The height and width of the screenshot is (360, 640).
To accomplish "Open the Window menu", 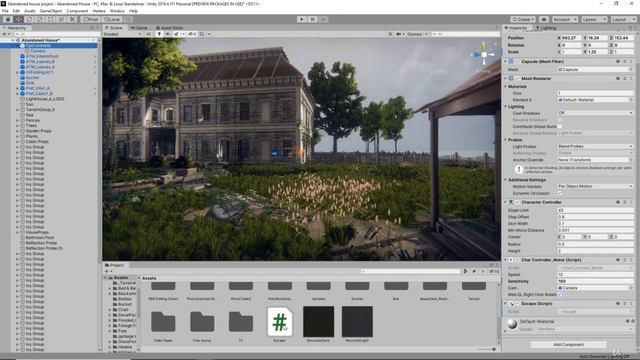I will [x=117, y=11].
